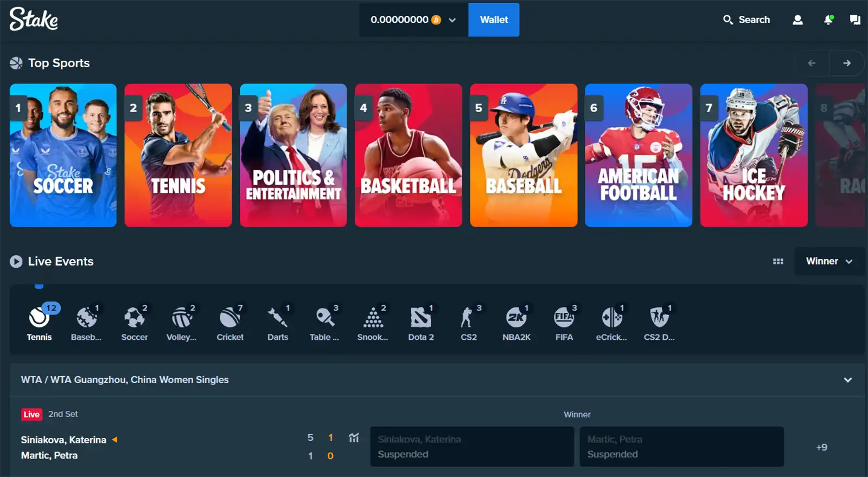
Task: Open the chat bubbles icon
Action: (x=855, y=20)
